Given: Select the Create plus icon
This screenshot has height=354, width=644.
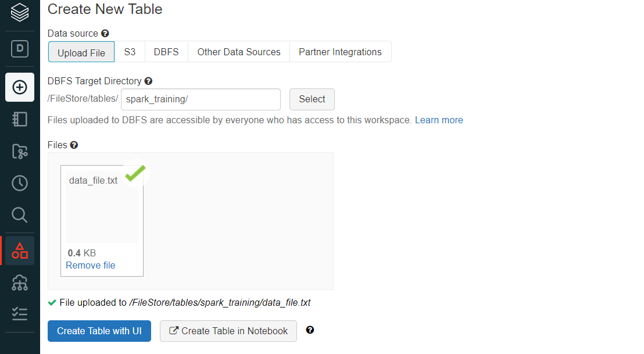Looking at the screenshot, I should [19, 87].
